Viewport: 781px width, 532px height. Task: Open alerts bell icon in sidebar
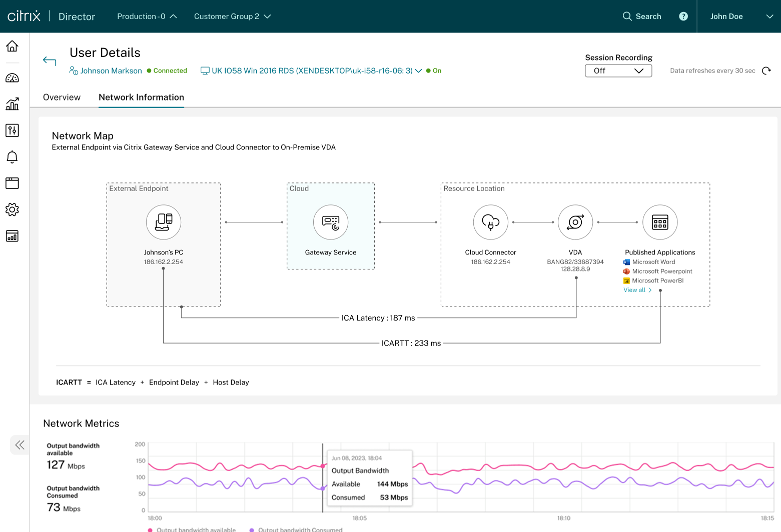(x=12, y=157)
